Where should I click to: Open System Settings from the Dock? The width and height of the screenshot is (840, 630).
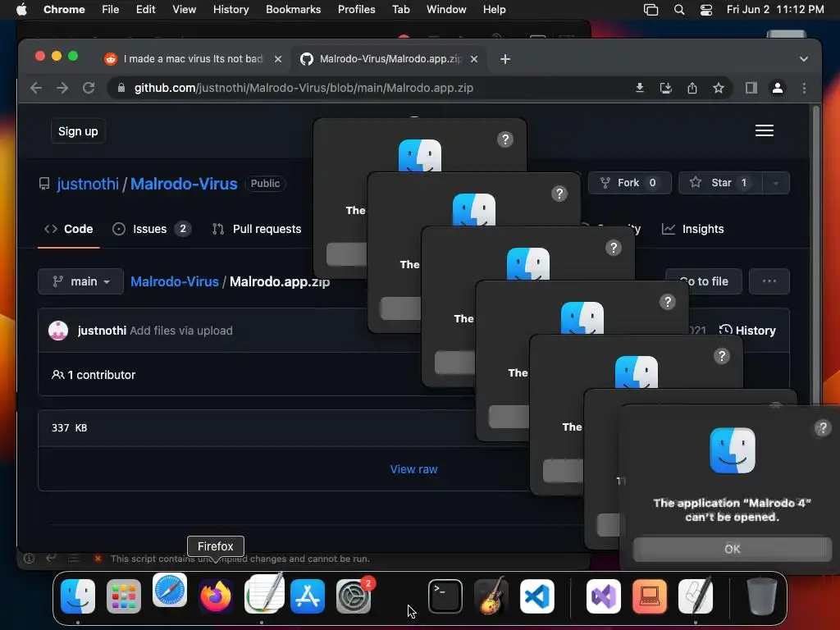(354, 596)
